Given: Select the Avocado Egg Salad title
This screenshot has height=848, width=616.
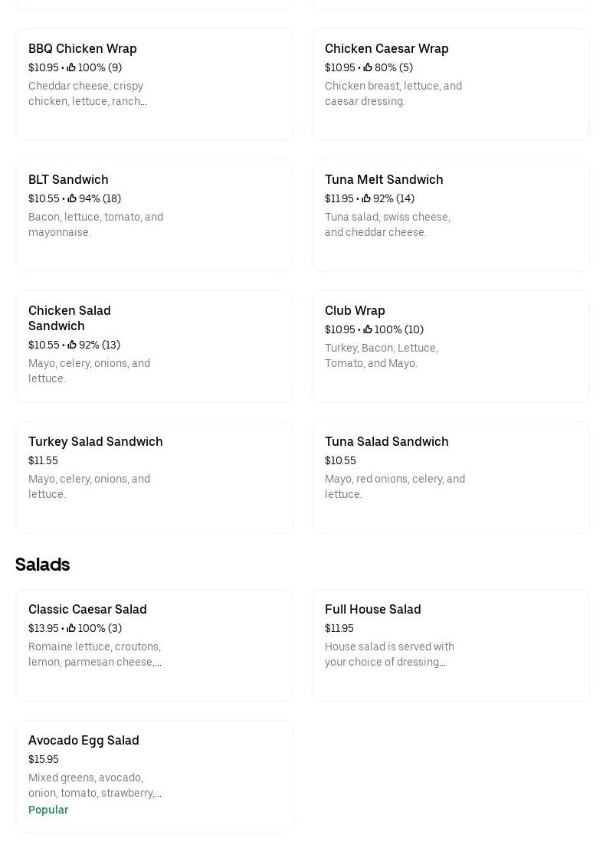Looking at the screenshot, I should pos(84,740).
